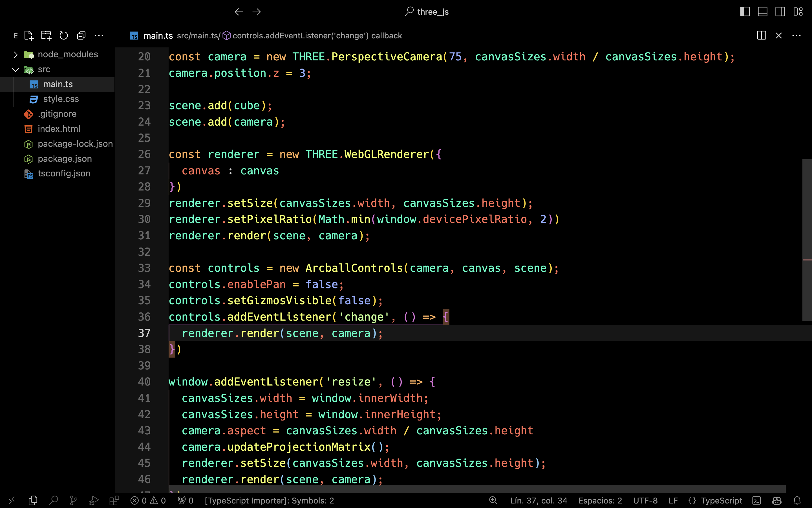Click line number 20 in gutter
Image resolution: width=812 pixels, height=508 pixels.
click(x=144, y=57)
